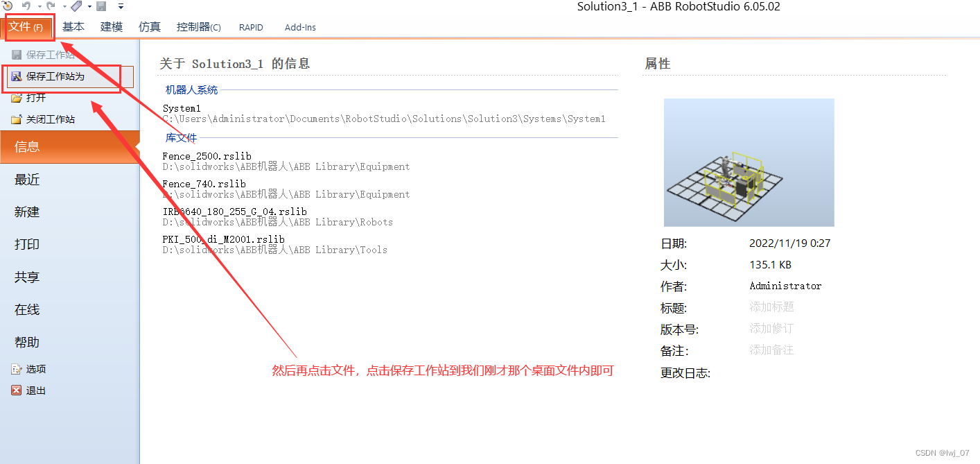Click the author value Administrator

click(785, 286)
